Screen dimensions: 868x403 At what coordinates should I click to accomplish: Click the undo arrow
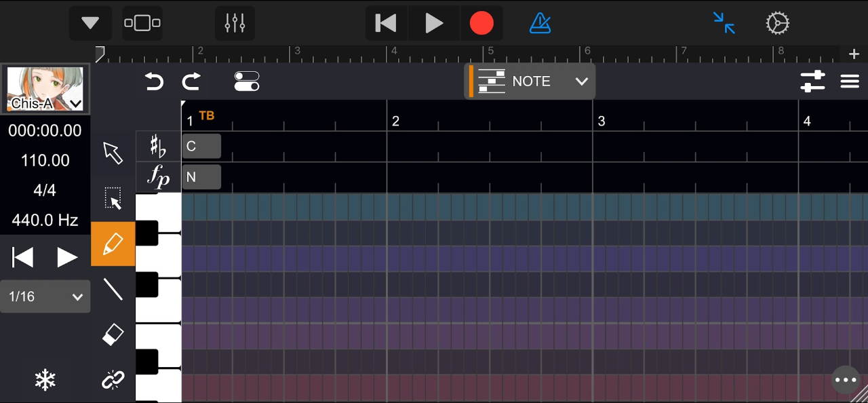coord(155,82)
